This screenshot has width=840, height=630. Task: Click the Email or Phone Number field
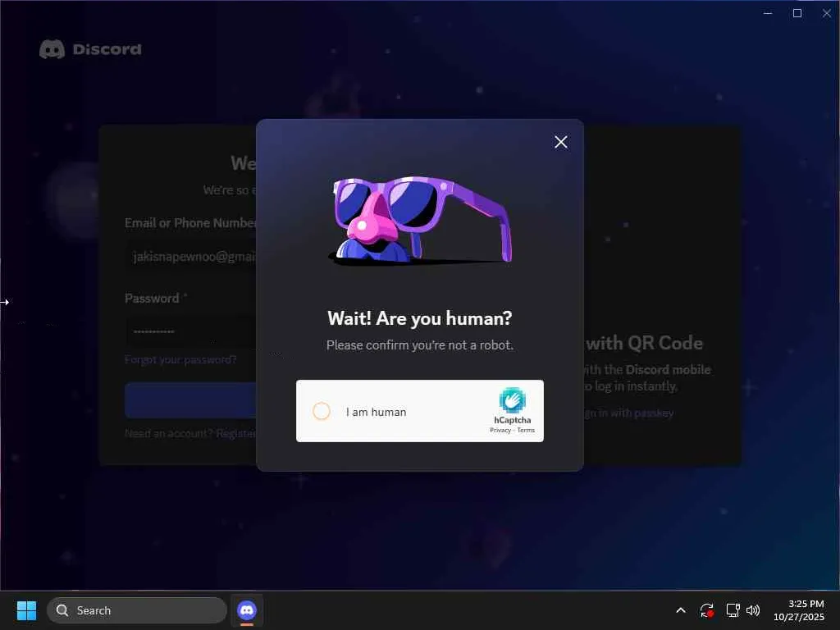point(190,257)
